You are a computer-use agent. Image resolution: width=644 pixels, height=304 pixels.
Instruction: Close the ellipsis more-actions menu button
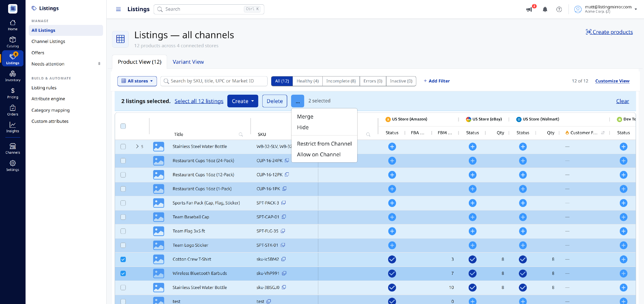pos(297,101)
